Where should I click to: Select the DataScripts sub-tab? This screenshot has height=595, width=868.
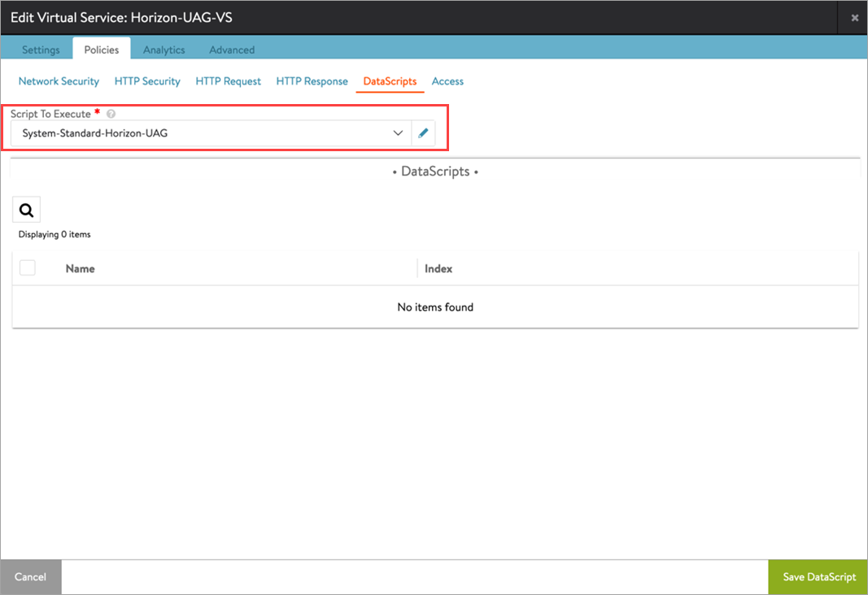[x=390, y=81]
